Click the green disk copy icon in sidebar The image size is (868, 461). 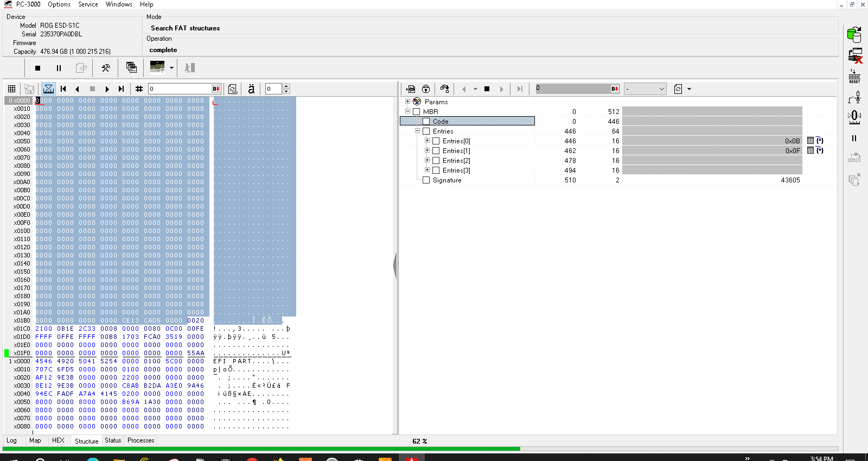coord(854,34)
